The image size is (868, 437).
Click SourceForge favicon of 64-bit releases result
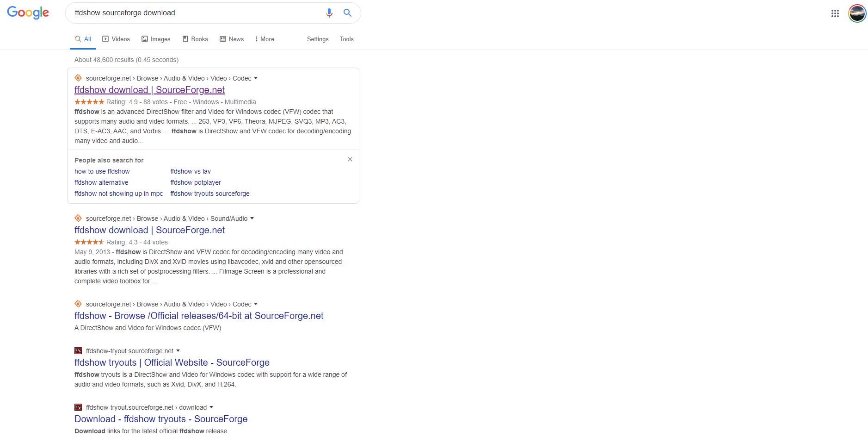pos(78,304)
